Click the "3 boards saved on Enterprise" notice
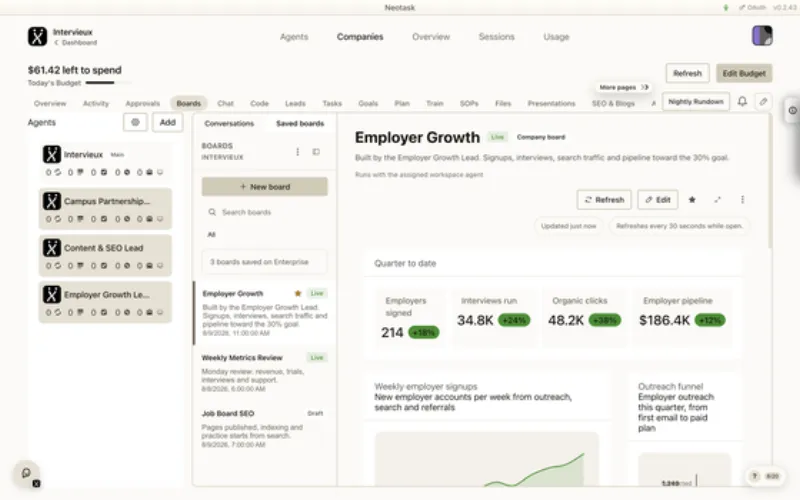This screenshot has width=800, height=500. coord(264,262)
